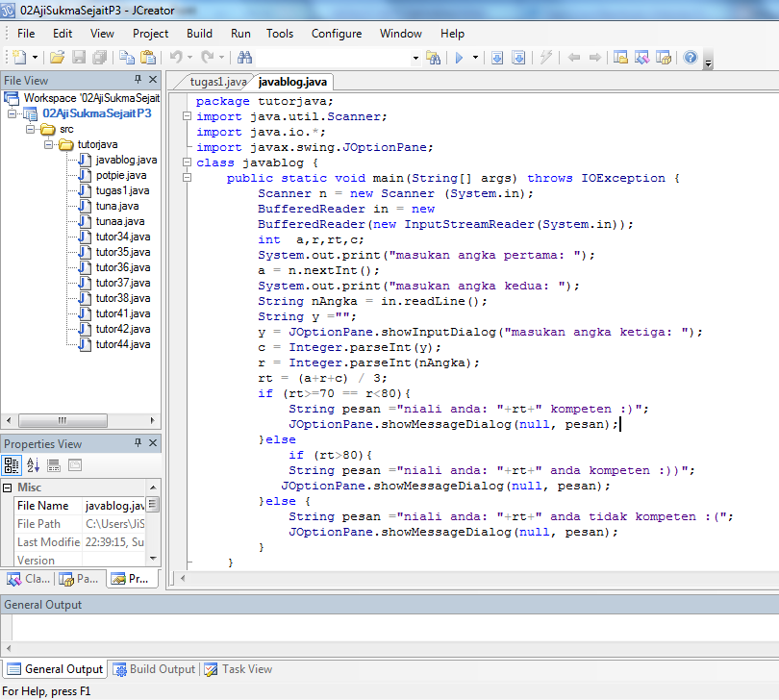Open the Configure menu

337,34
